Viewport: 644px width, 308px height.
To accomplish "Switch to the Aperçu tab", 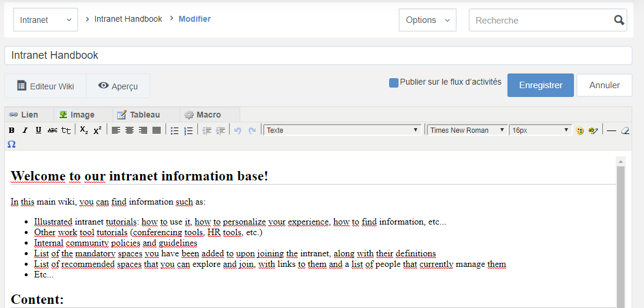I will click(x=118, y=86).
